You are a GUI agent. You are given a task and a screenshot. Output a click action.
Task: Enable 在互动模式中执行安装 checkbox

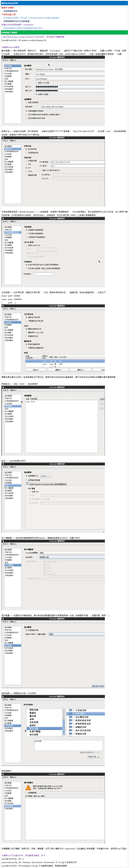(x=26, y=118)
